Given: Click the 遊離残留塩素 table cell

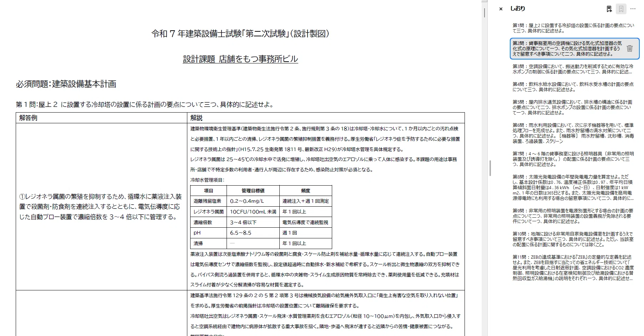Looking at the screenshot, I should pyautogui.click(x=208, y=201).
